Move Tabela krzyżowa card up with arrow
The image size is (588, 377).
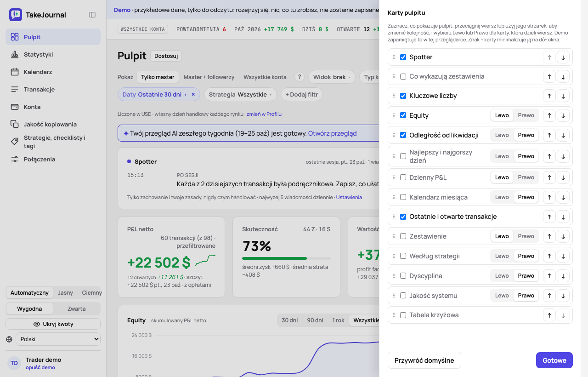549,315
